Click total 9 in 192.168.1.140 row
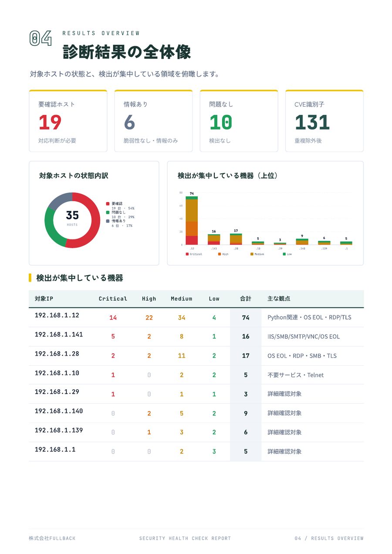 (246, 413)
